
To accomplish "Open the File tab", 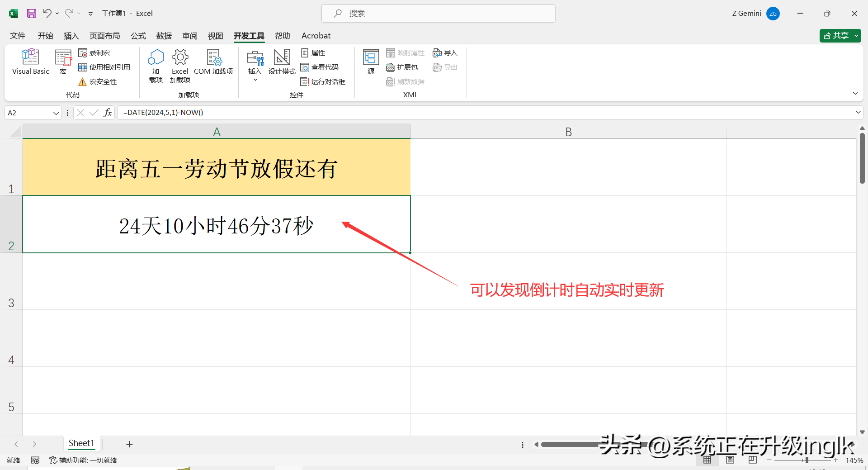I will tap(18, 36).
